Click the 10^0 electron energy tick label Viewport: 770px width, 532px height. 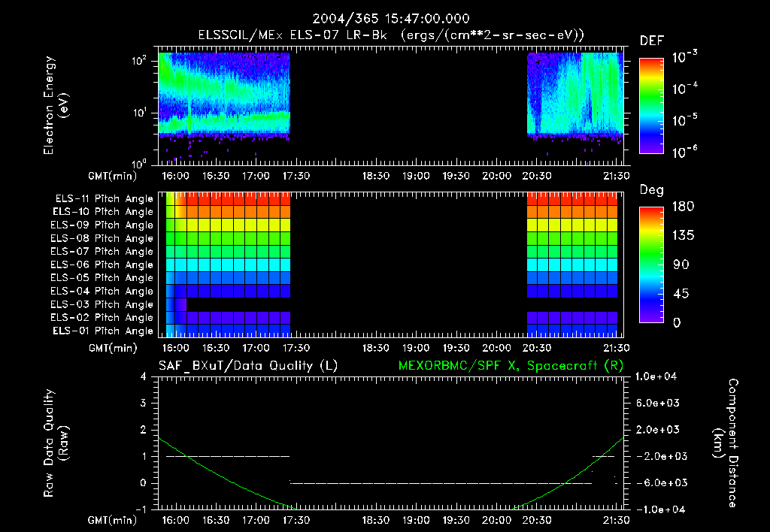pos(139,164)
